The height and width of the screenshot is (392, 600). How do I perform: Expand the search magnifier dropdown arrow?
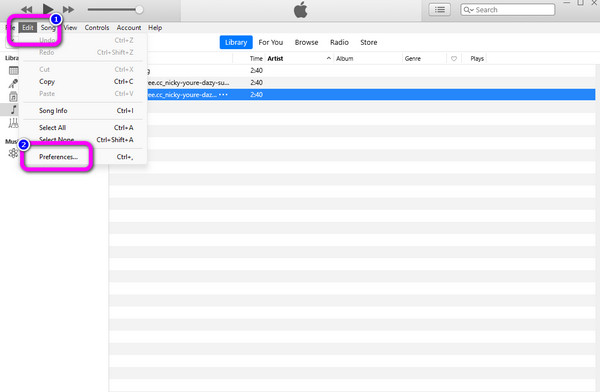click(469, 10)
